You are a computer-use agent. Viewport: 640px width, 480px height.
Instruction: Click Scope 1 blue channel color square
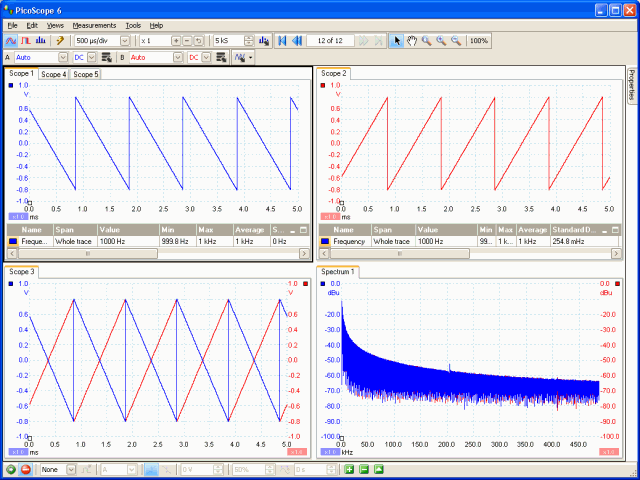coord(11,85)
